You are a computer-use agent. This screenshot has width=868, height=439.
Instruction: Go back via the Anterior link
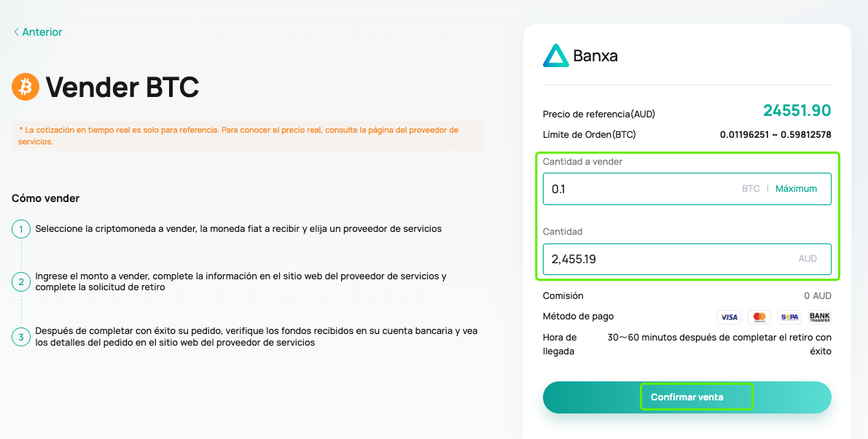(42, 32)
